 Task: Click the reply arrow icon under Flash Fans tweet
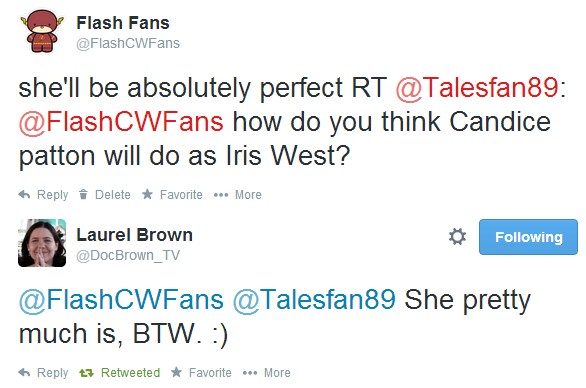tap(24, 194)
